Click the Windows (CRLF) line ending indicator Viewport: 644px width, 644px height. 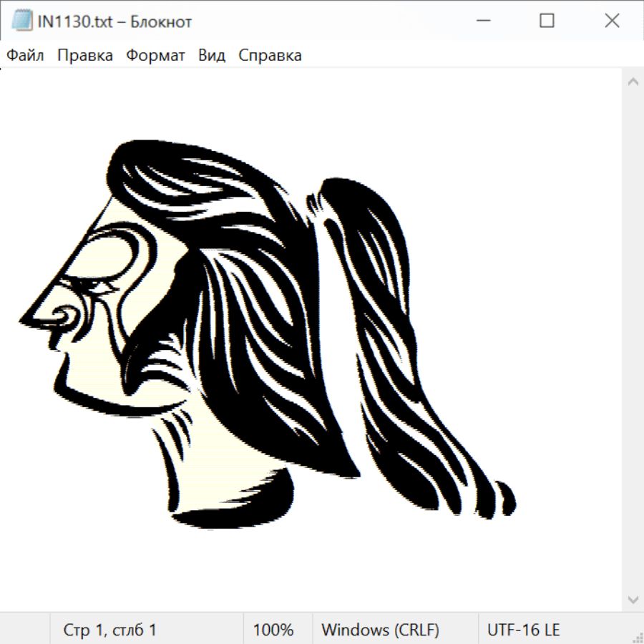pos(380,630)
